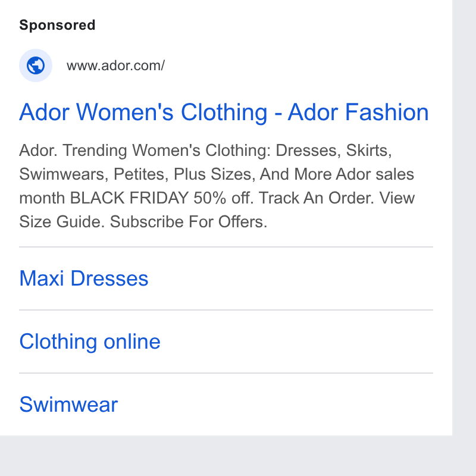Visit the Clothing online sitelink

coord(90,342)
